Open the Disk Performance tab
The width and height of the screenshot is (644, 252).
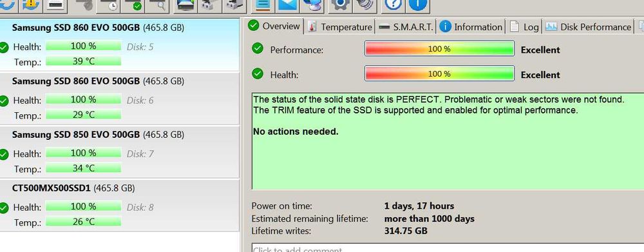click(588, 27)
